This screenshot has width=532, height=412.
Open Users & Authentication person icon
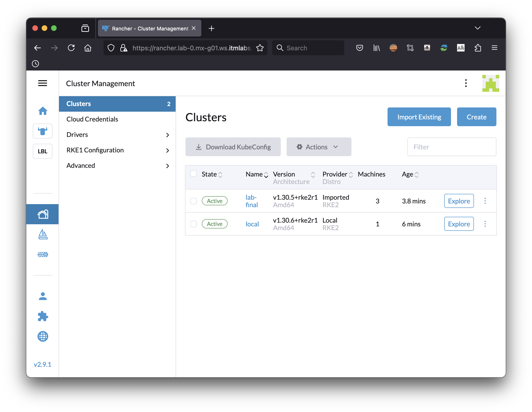(x=43, y=296)
